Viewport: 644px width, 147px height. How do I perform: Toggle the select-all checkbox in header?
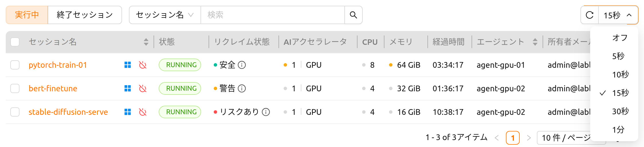pyautogui.click(x=15, y=42)
